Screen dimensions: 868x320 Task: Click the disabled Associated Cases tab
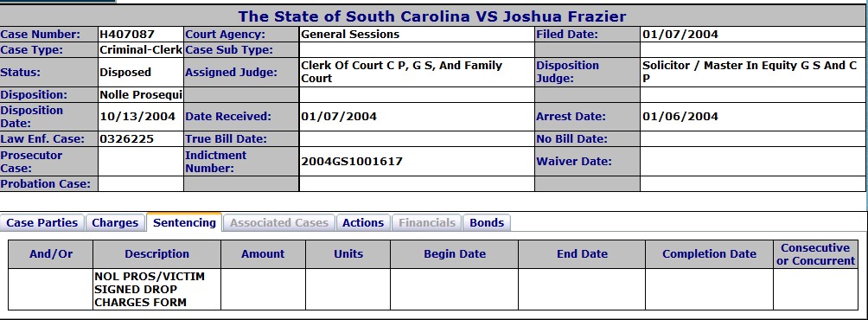[x=279, y=222]
